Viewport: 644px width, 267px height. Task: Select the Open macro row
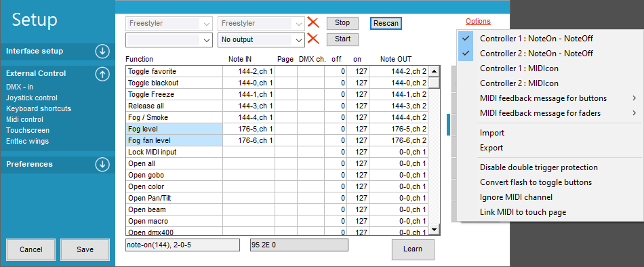pos(277,221)
